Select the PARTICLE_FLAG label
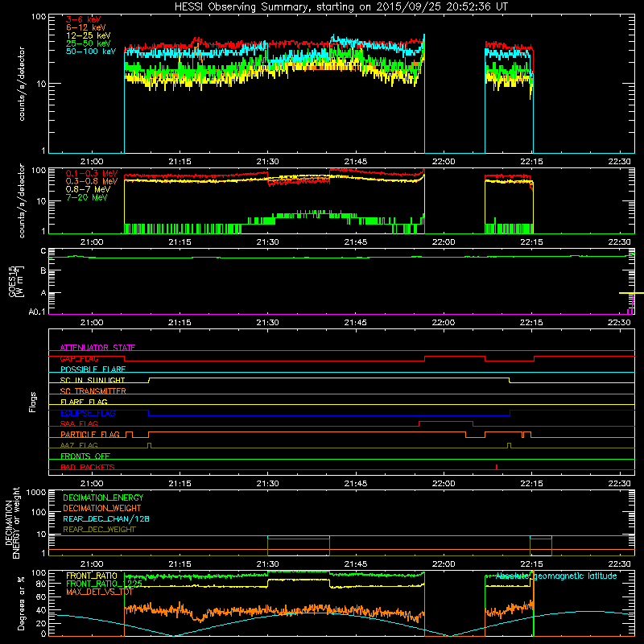This screenshot has width=644, height=644. pos(90,434)
